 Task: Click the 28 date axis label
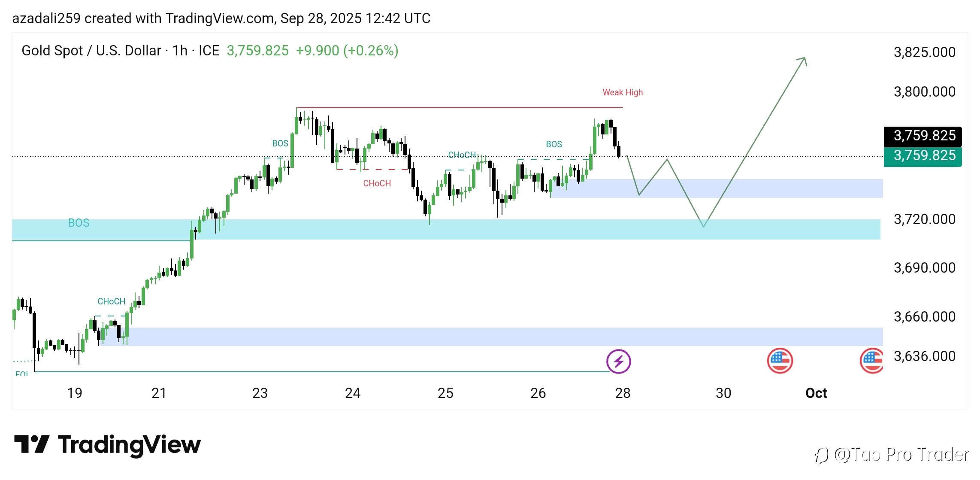pyautogui.click(x=623, y=393)
